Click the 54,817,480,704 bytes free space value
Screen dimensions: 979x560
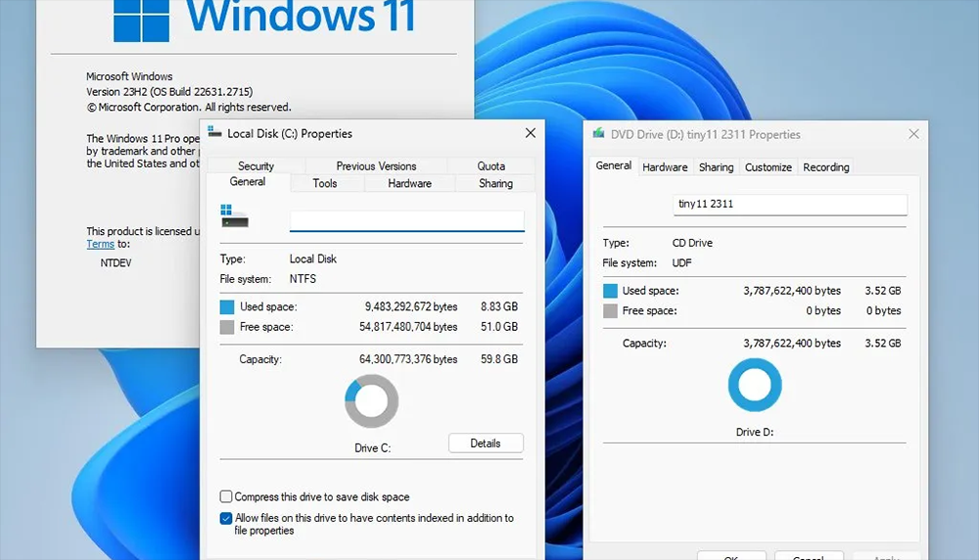(408, 327)
